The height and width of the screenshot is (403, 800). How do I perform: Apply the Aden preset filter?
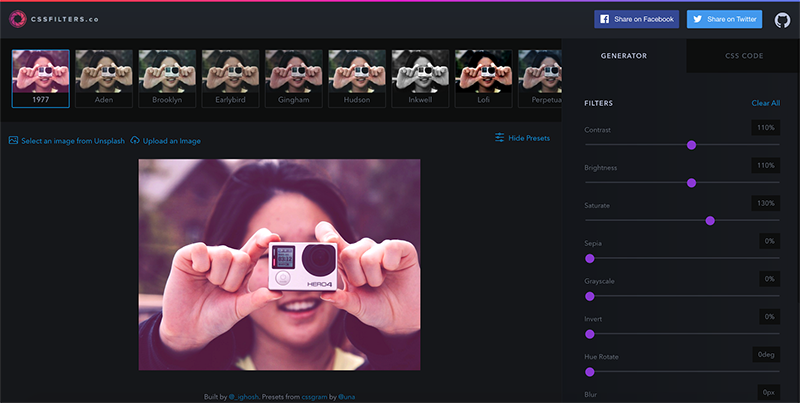(104, 77)
